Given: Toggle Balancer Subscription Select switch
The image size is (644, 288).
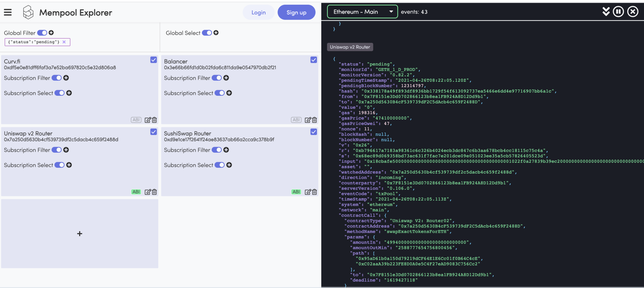Looking at the screenshot, I should coord(220,93).
